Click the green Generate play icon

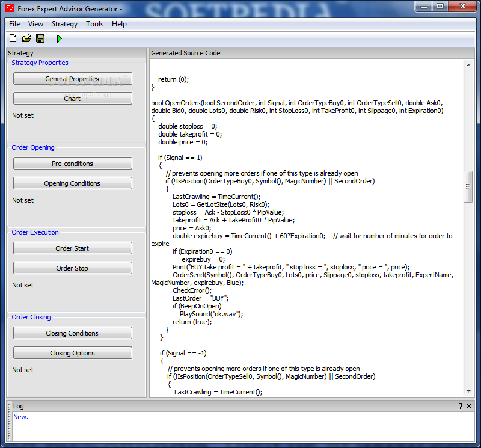[x=59, y=38]
